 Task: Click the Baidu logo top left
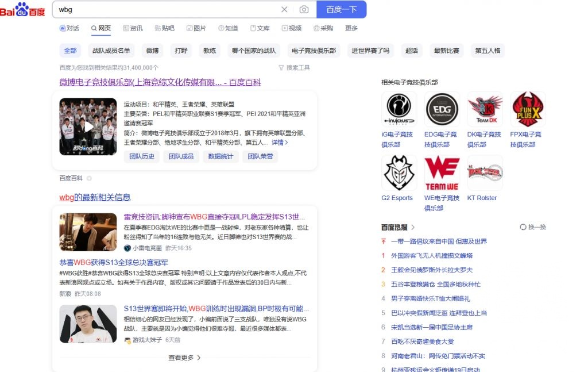coord(21,9)
